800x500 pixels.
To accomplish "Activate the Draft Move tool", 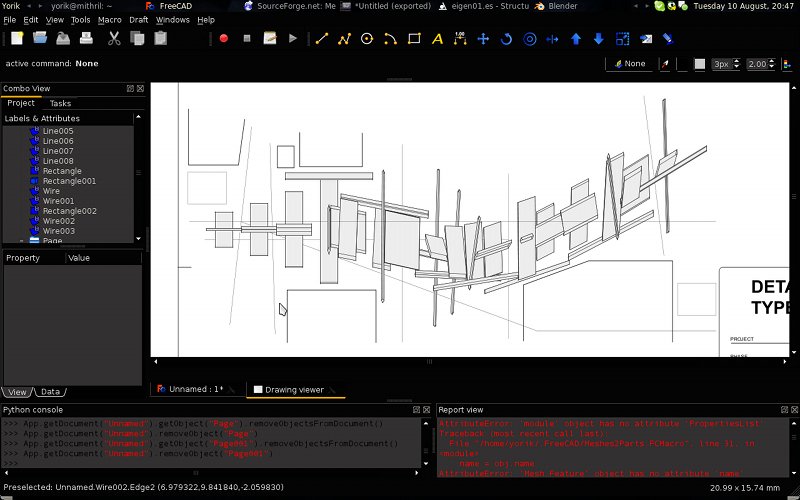I will pyautogui.click(x=483, y=39).
